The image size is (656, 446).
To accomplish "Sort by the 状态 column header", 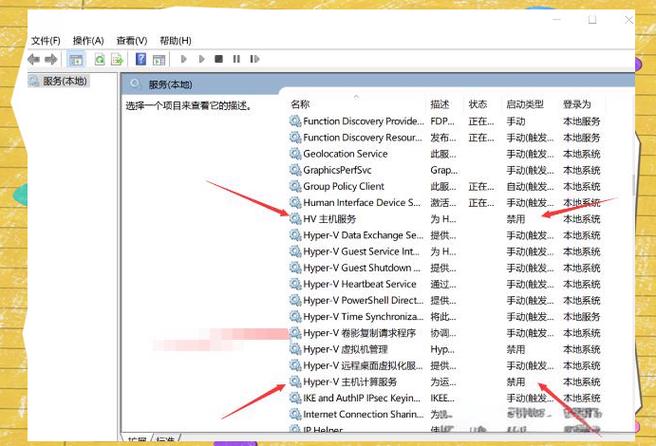I will click(478, 104).
